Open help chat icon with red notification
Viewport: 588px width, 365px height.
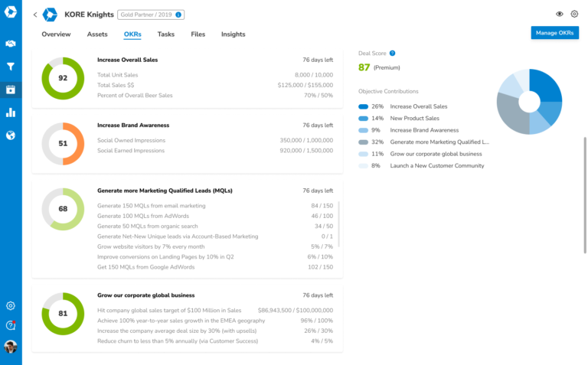[x=11, y=325]
